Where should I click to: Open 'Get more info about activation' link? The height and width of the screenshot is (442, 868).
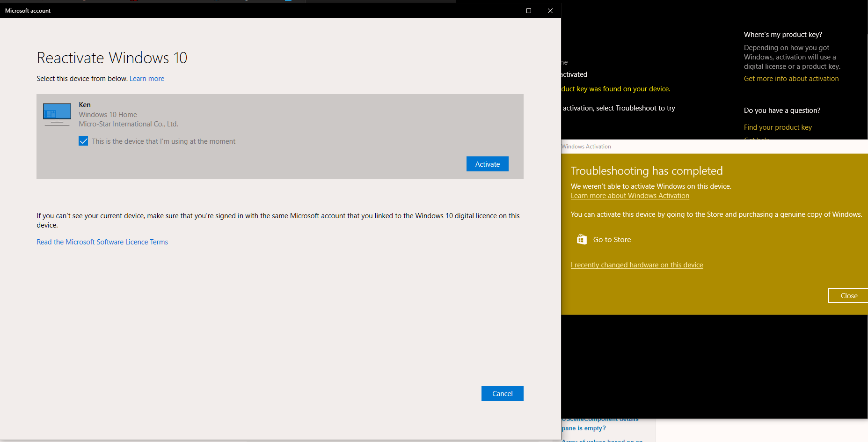click(791, 79)
